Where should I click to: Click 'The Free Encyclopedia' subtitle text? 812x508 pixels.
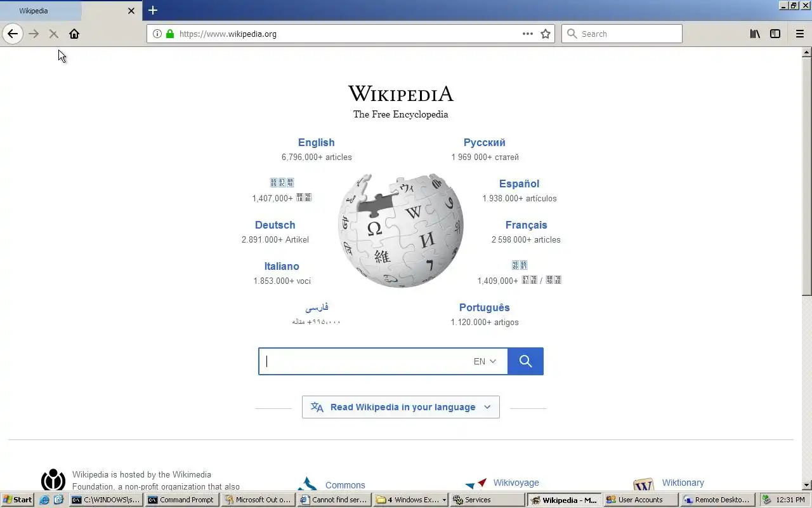(x=401, y=114)
